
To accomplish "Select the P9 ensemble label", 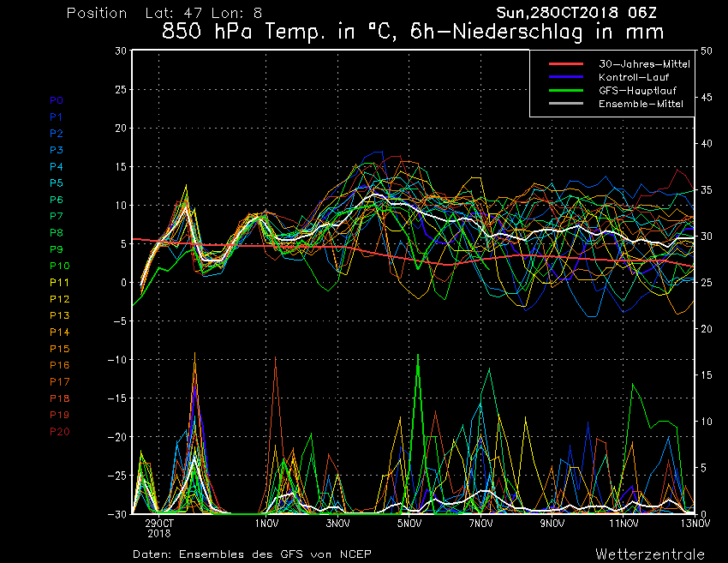I will [57, 249].
